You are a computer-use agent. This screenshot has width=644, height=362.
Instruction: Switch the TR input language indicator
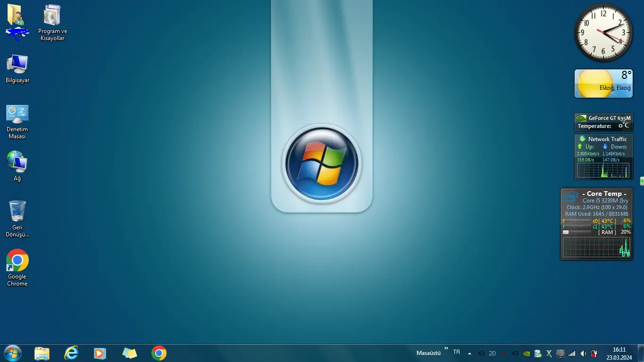[457, 352]
